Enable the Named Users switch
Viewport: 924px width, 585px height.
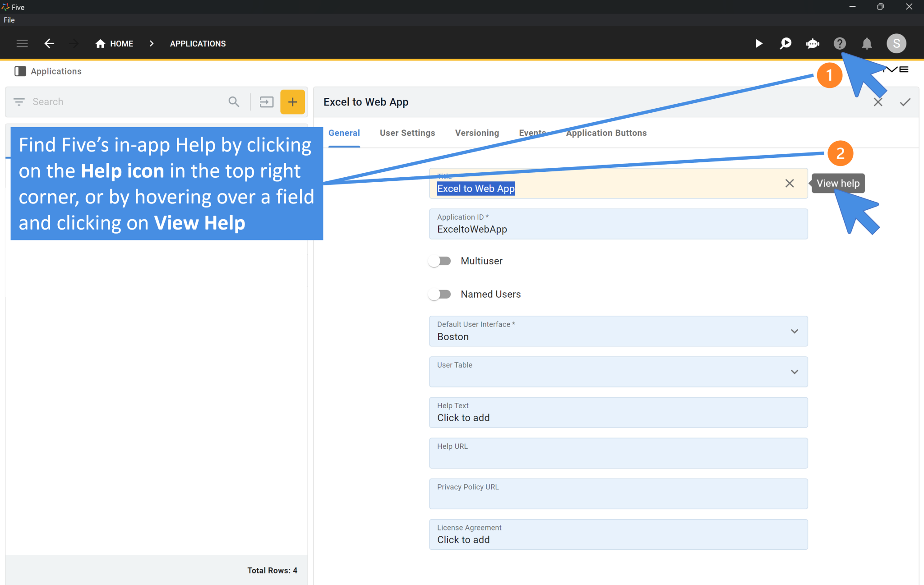(440, 295)
